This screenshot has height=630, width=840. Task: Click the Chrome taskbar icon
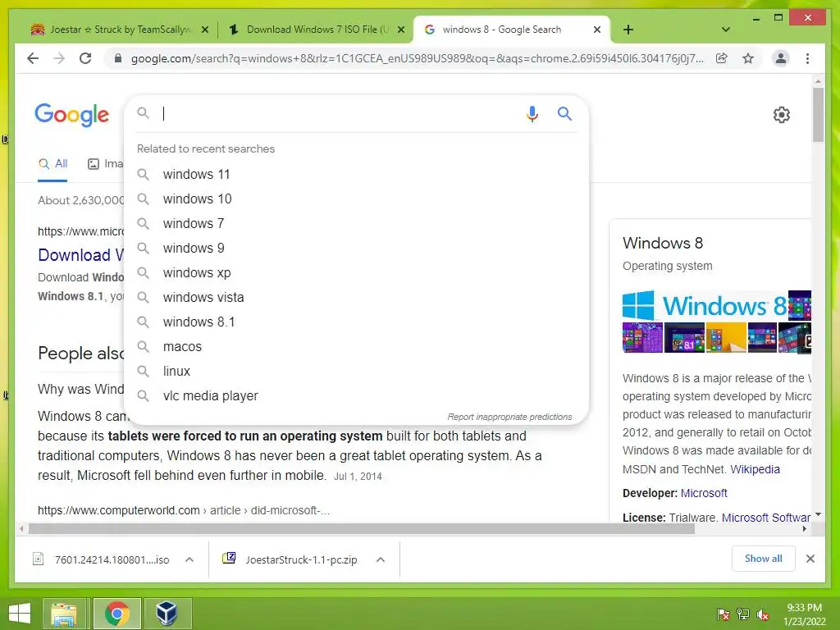click(x=116, y=614)
